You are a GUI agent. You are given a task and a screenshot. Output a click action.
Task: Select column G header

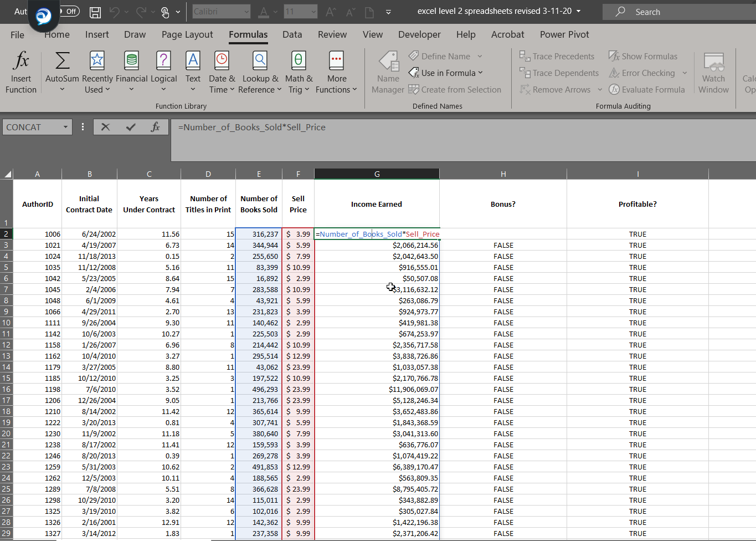pyautogui.click(x=377, y=174)
